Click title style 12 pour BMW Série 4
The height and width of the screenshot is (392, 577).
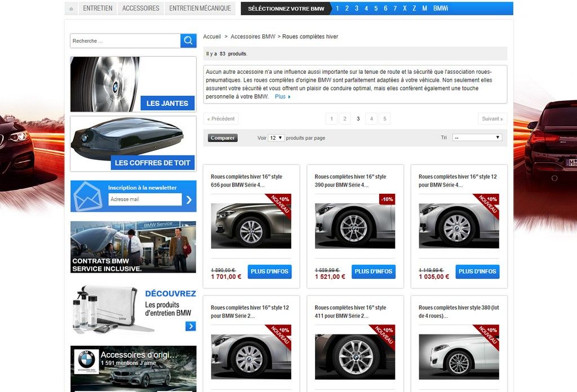[458, 181]
